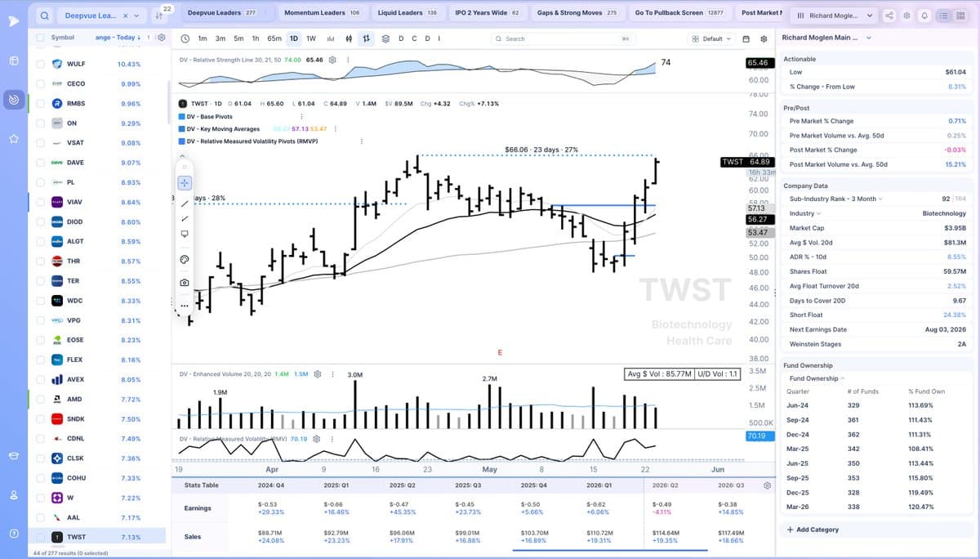Image resolution: width=980 pixels, height=559 pixels.
Task: Open the indicators layers icon
Action: click(x=385, y=38)
